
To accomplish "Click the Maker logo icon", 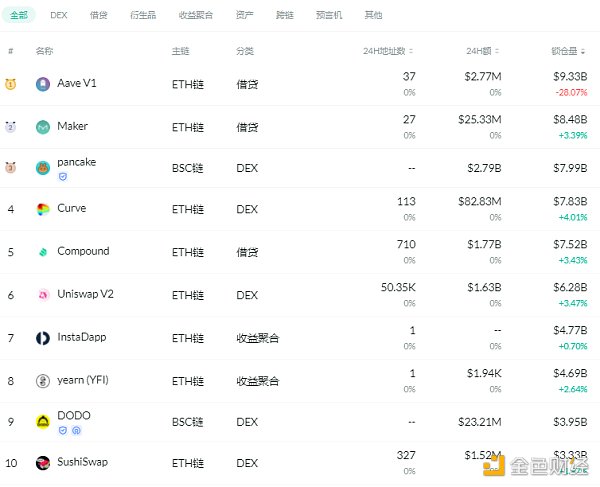I will (43, 127).
